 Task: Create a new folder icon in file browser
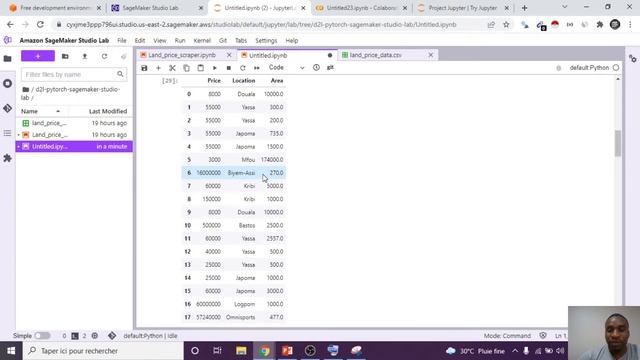click(65, 56)
